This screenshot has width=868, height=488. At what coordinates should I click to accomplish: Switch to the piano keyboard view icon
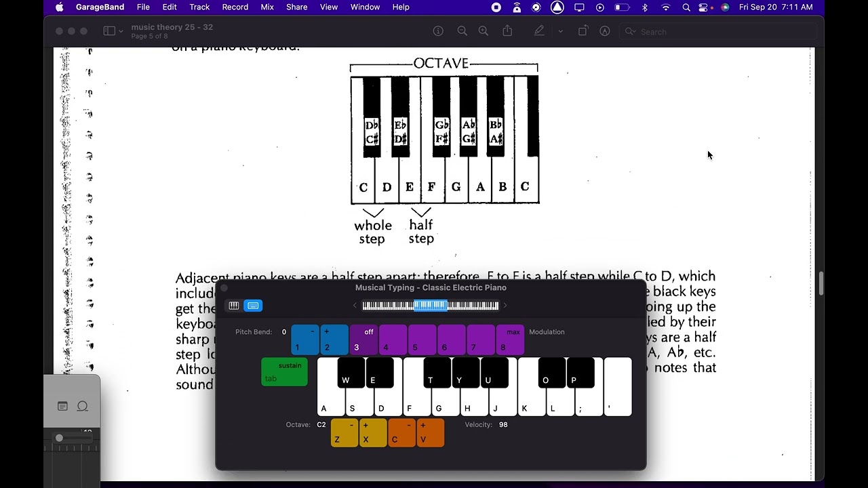(x=234, y=306)
